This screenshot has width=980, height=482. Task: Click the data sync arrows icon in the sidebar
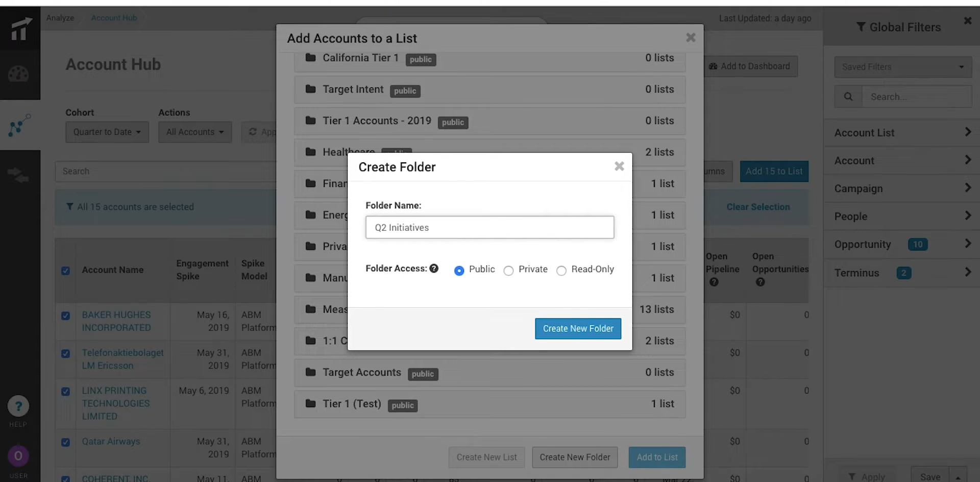click(18, 175)
